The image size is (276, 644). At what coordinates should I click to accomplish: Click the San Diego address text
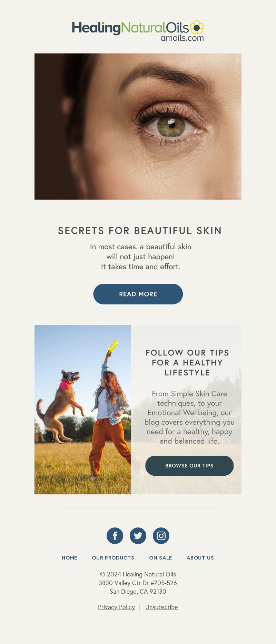click(138, 592)
